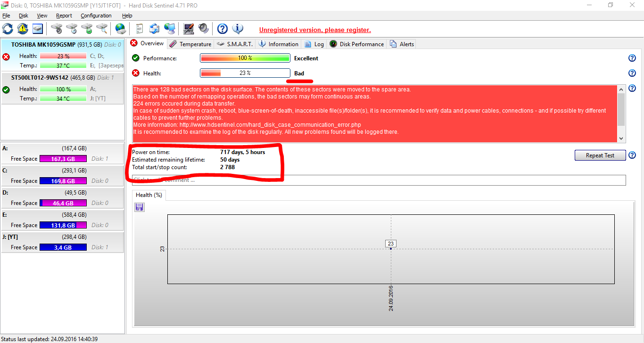Click the green check icon on the ST500LT012 disk
Viewport: 644px width, 343px height.
(6, 90)
